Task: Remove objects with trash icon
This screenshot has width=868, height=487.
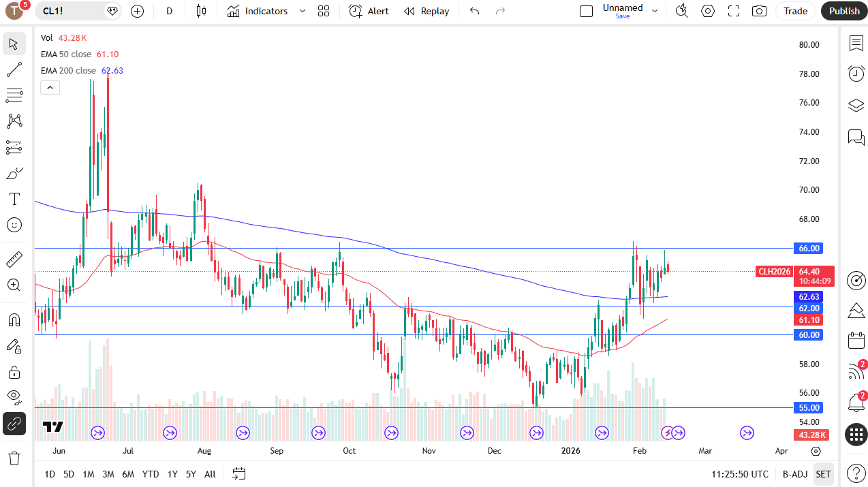Action: (x=14, y=458)
